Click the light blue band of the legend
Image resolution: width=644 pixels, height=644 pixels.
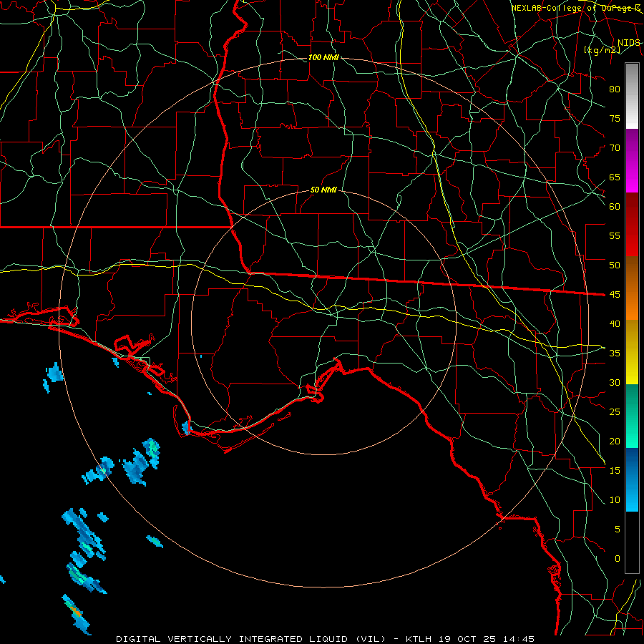click(x=632, y=479)
